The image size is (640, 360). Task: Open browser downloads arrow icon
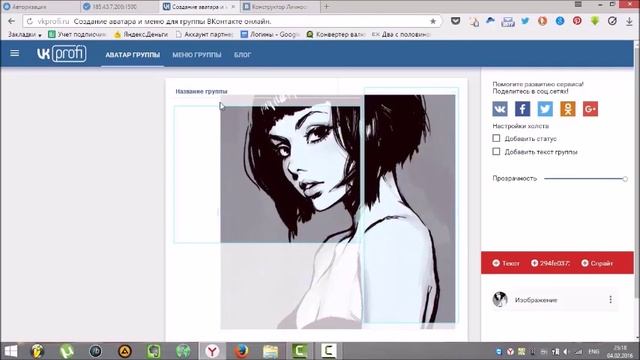[x=629, y=22]
